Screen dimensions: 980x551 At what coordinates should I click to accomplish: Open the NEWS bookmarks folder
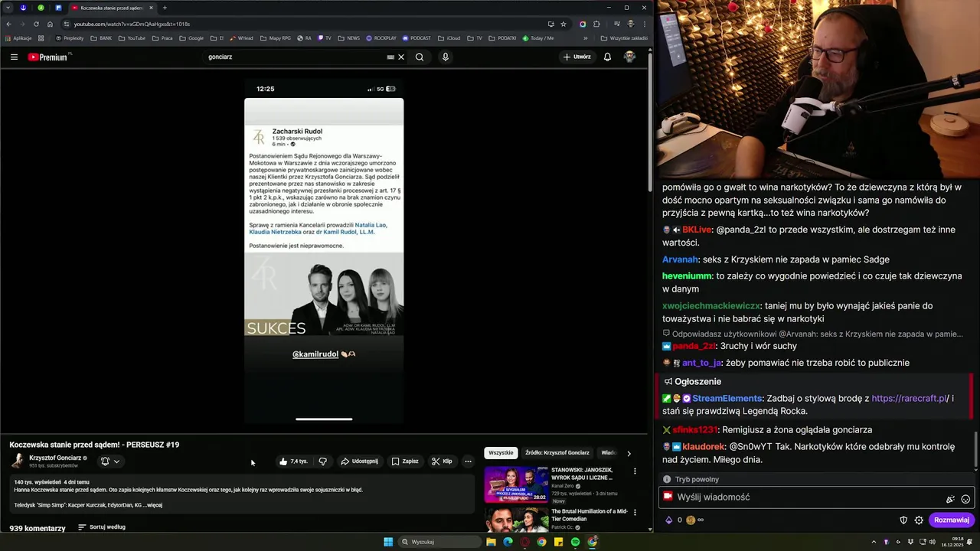click(348, 37)
